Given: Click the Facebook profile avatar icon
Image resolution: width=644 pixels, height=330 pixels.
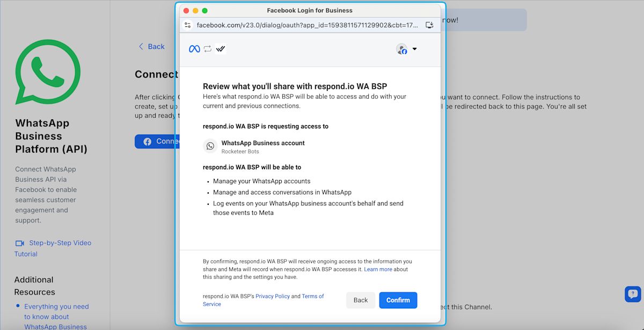Looking at the screenshot, I should coord(401,49).
